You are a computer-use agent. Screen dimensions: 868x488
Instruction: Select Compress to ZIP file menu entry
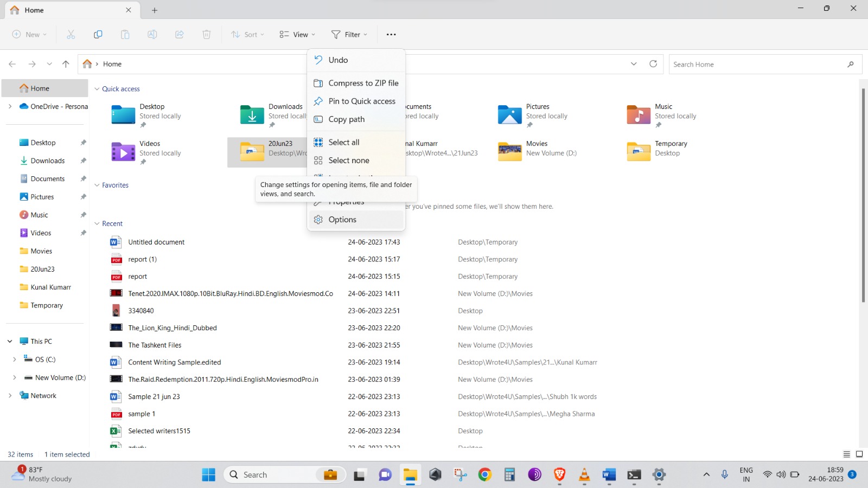point(363,83)
